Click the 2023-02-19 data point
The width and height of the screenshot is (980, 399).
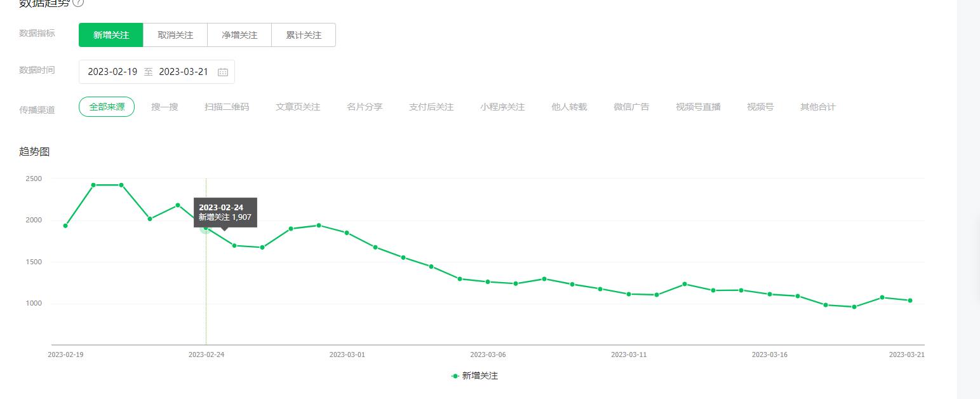click(65, 226)
